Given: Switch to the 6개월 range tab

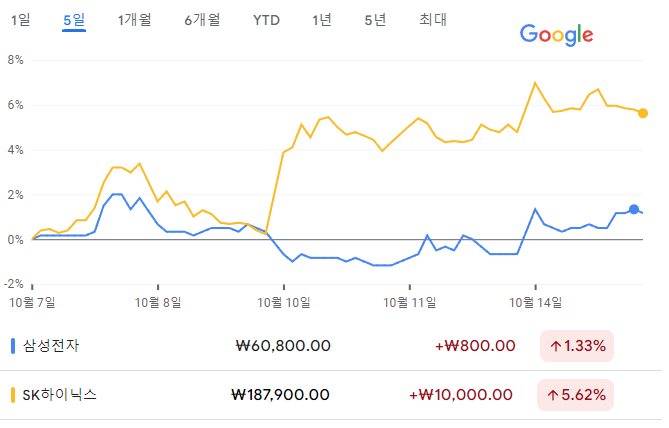Looking at the screenshot, I should [202, 20].
